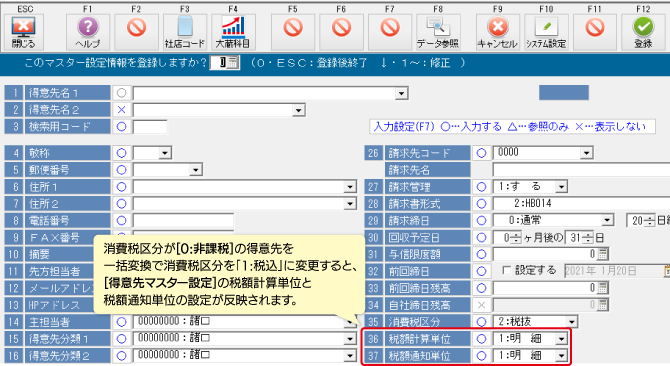Open 税額通知単位 dropdown showing 1:明細

pos(561,356)
